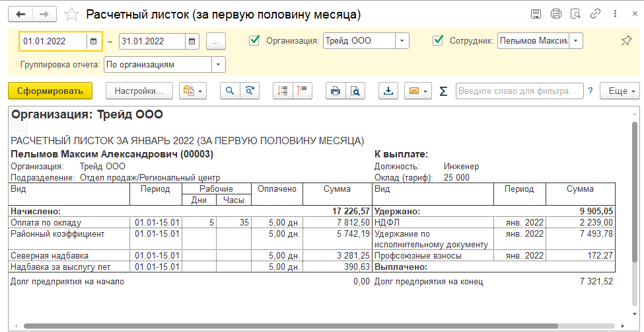Open calendar picker for start date 01.01.2022
644x332 pixels.
click(x=94, y=41)
